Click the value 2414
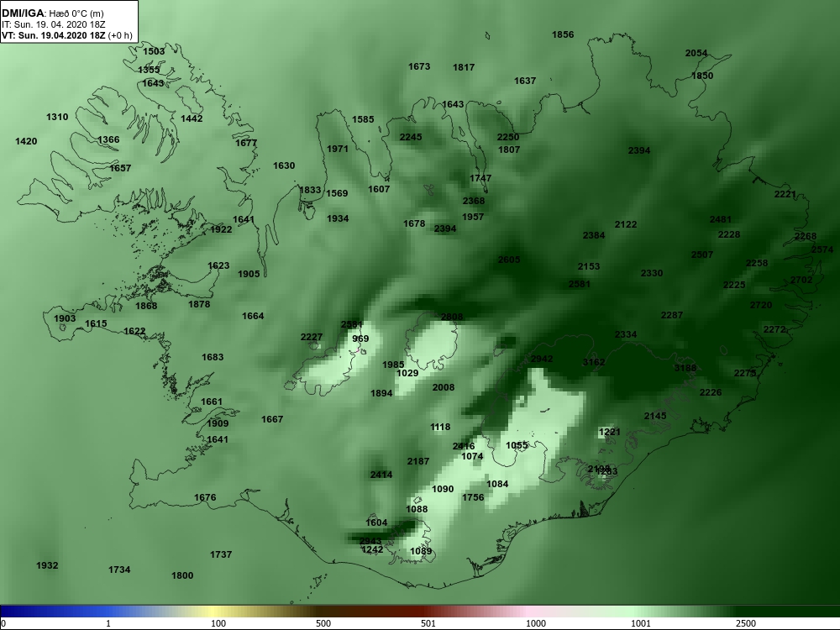 tap(381, 475)
